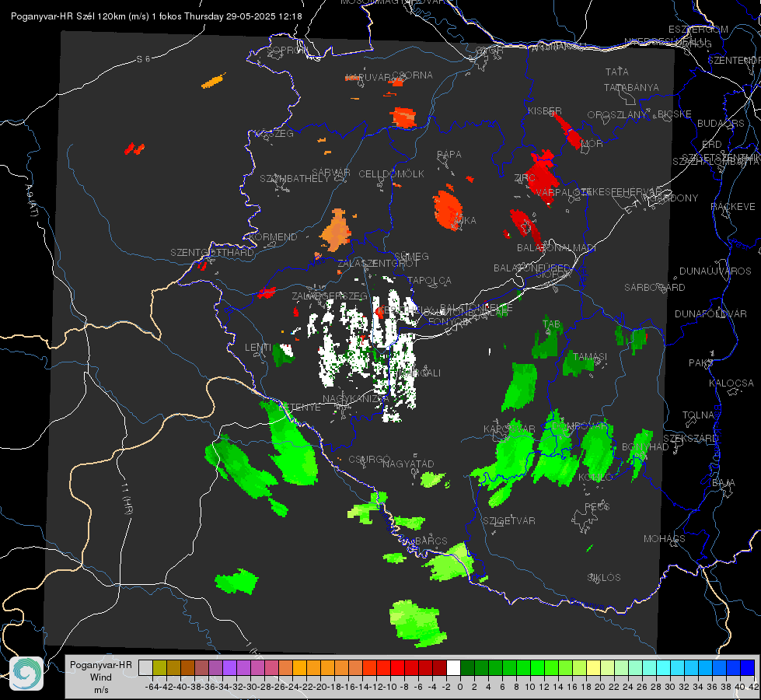Select the 'ZIRC' town label
This screenshot has height=700, width=761.
tap(525, 178)
